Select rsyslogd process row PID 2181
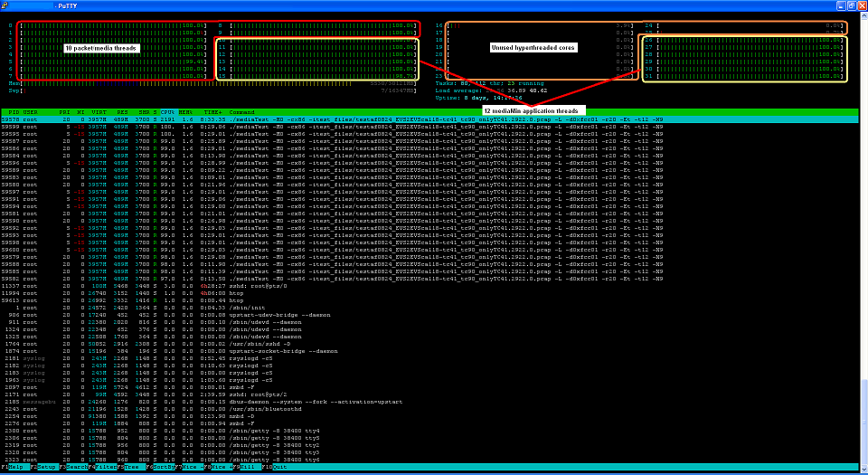868x475 pixels. pos(429,358)
